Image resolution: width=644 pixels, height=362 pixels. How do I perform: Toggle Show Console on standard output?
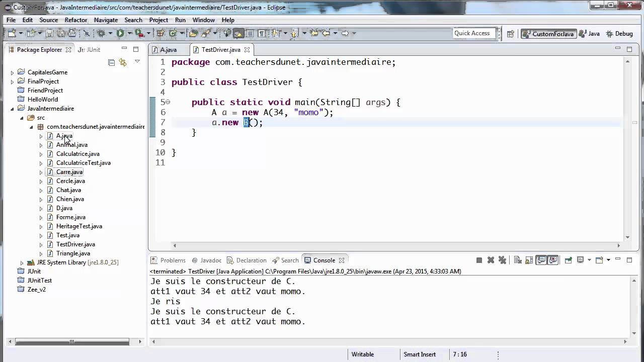click(x=541, y=260)
